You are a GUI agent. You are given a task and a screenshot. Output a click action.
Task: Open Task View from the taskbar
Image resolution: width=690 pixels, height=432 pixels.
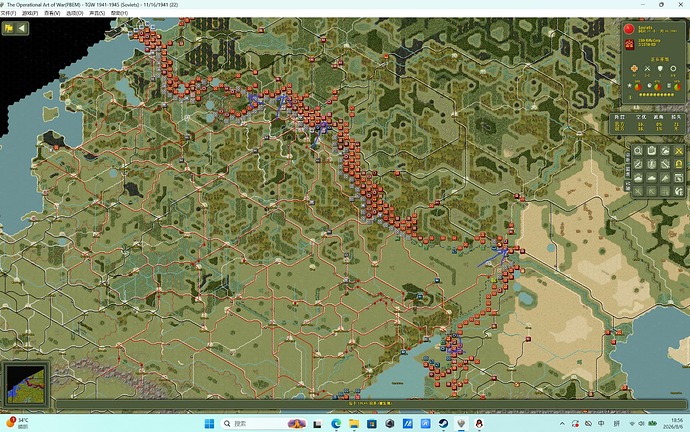coord(317,423)
